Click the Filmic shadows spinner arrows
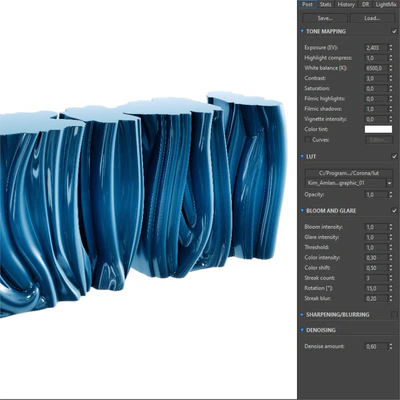 point(391,109)
